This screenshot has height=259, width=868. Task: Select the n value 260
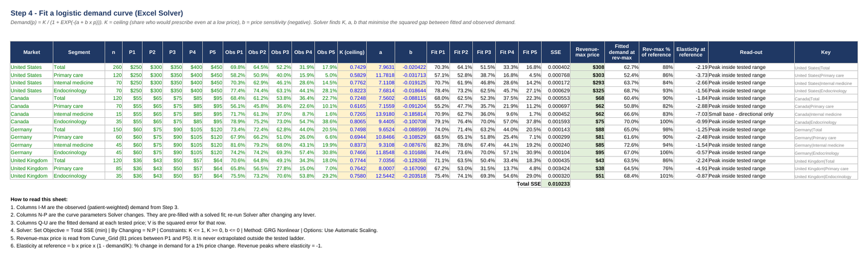(x=113, y=67)
